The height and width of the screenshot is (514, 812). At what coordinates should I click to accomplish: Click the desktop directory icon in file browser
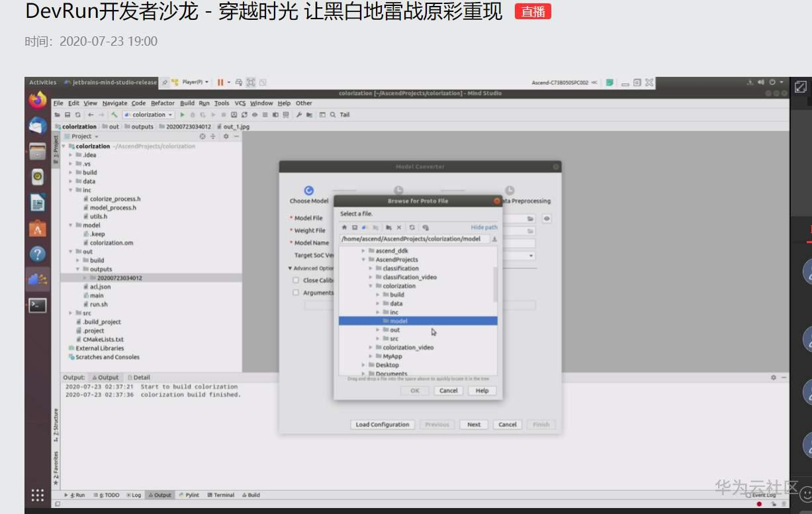coord(354,227)
